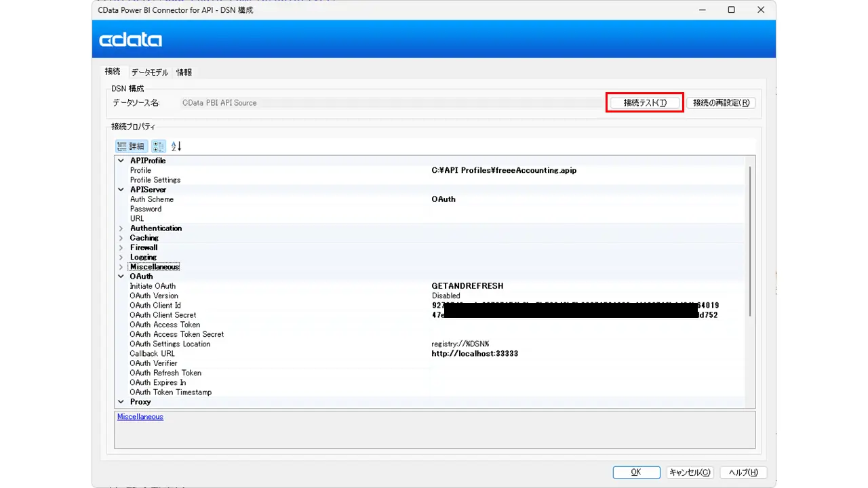Collapse the OAuth section

pos(121,277)
